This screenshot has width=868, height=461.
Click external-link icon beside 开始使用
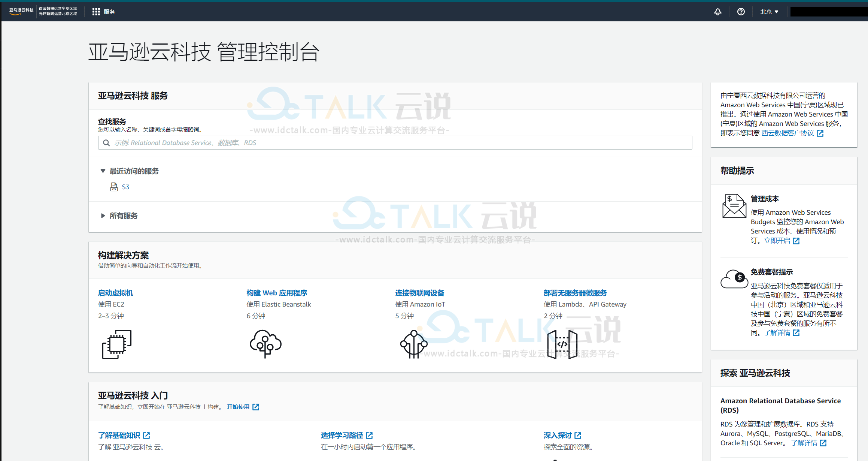(256, 407)
